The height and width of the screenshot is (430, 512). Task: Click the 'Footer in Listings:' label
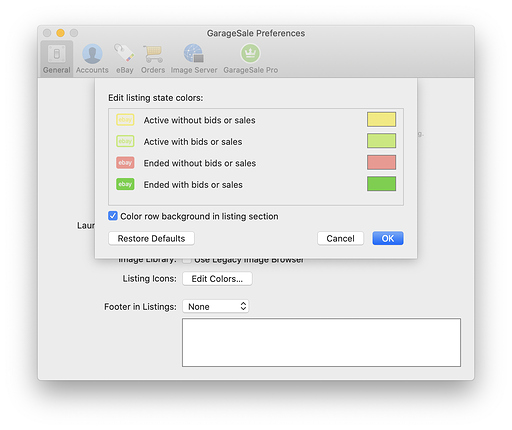click(x=140, y=307)
